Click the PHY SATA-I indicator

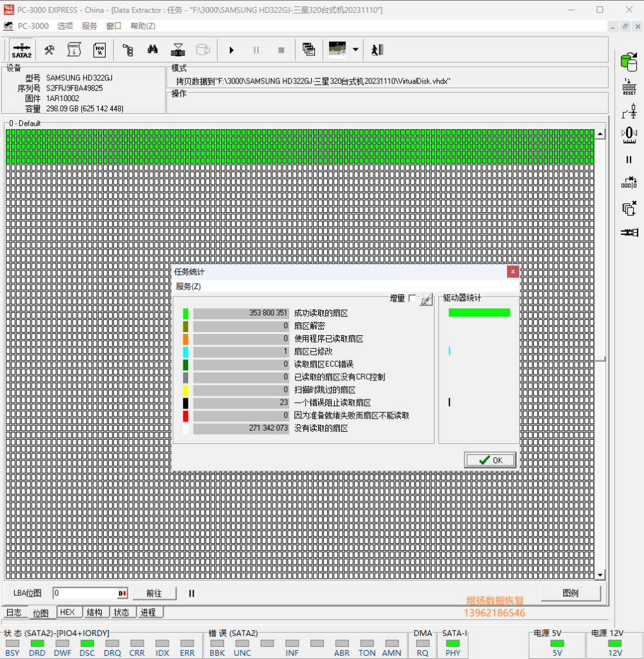(453, 644)
